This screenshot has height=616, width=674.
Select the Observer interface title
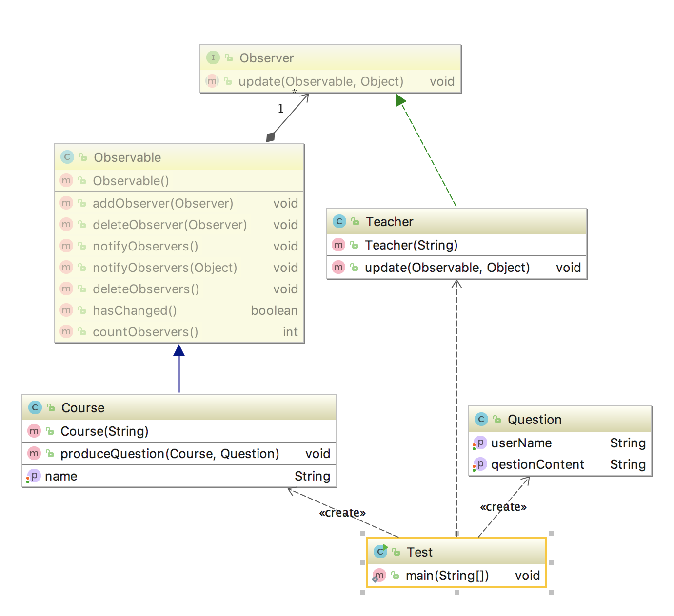point(267,58)
